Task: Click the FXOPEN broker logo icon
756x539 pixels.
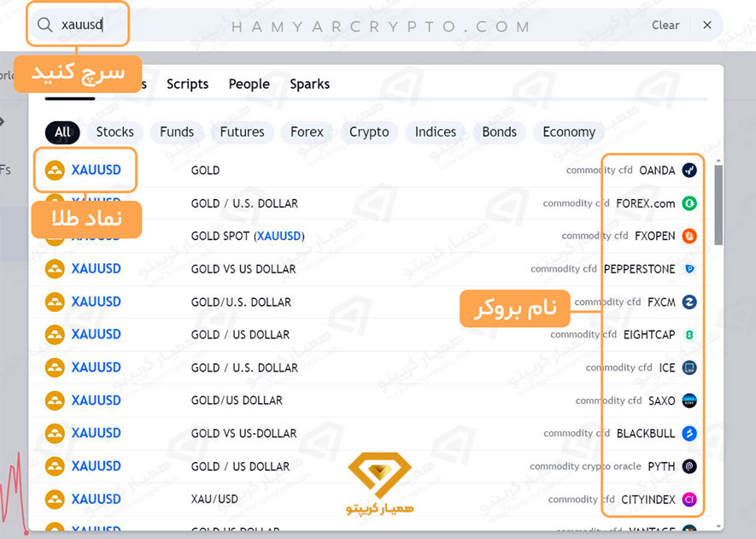Action: [689, 236]
